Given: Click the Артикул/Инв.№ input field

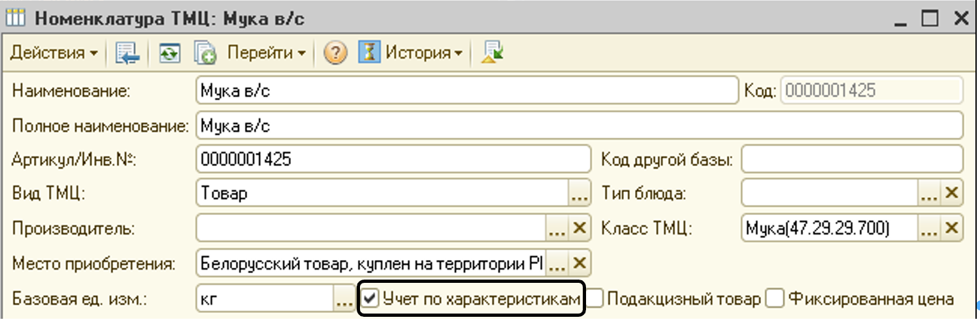Looking at the screenshot, I should [393, 159].
